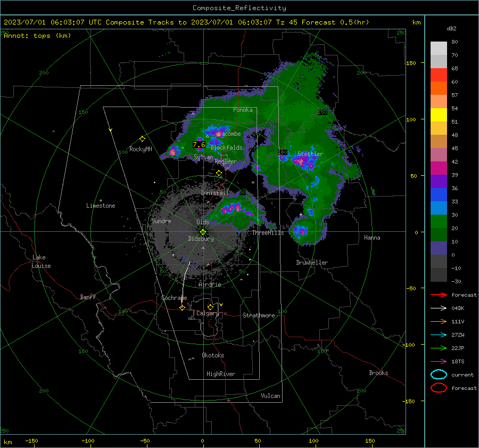Click the yellow diamond marker beside RockyMH
Screen dimensions: 479x448
pos(142,139)
